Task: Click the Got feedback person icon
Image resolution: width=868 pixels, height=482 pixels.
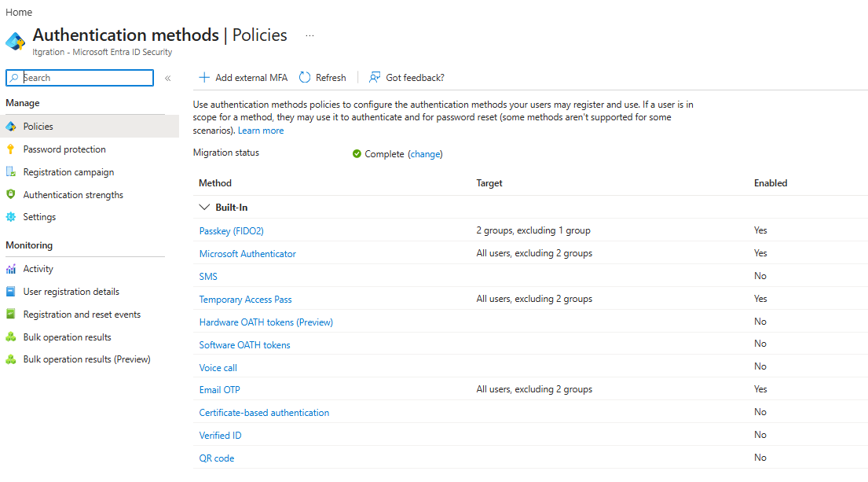Action: pyautogui.click(x=375, y=78)
